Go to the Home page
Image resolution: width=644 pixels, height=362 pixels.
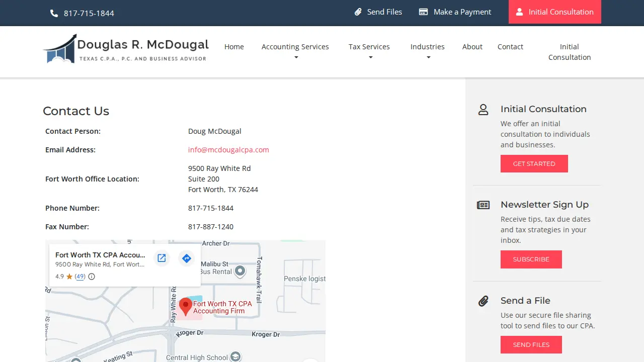pyautogui.click(x=234, y=47)
